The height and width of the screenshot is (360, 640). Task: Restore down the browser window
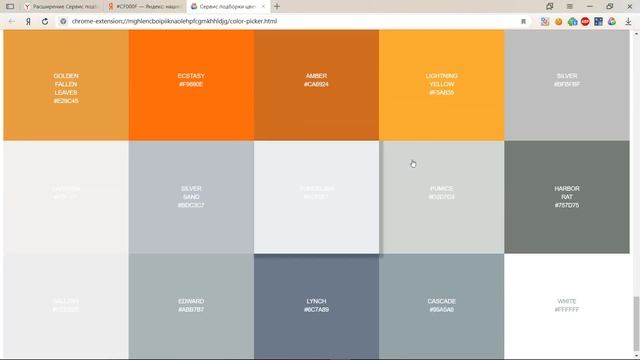coord(609,7)
